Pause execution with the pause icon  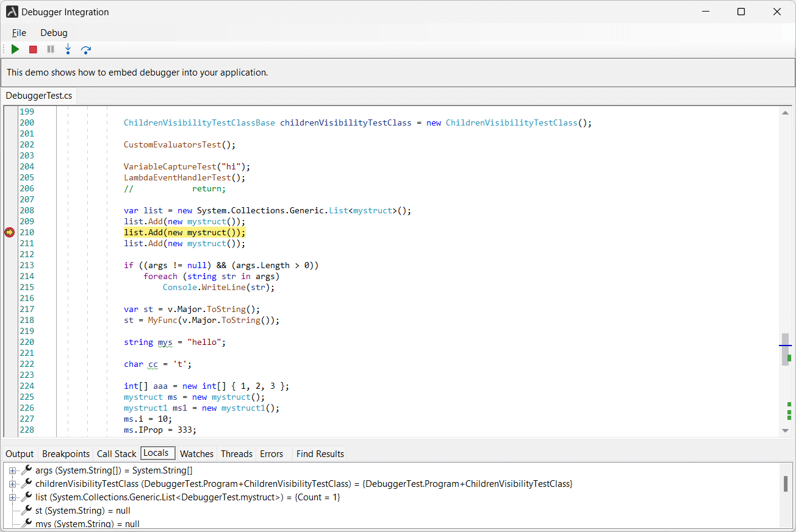click(51, 49)
